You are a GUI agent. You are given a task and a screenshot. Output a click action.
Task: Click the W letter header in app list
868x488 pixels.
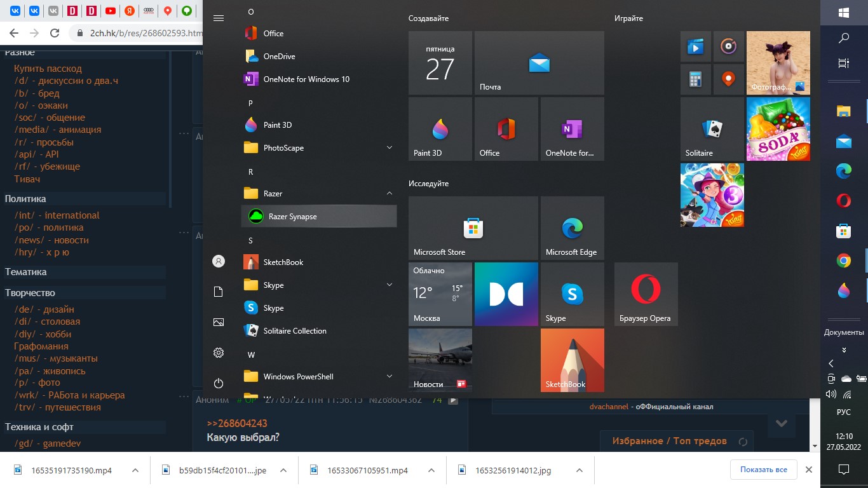click(x=251, y=354)
